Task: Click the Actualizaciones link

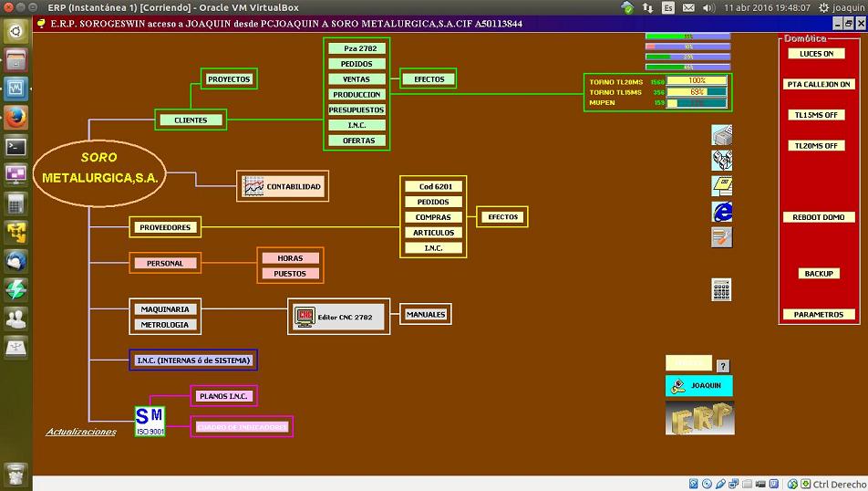Action: tap(81, 432)
